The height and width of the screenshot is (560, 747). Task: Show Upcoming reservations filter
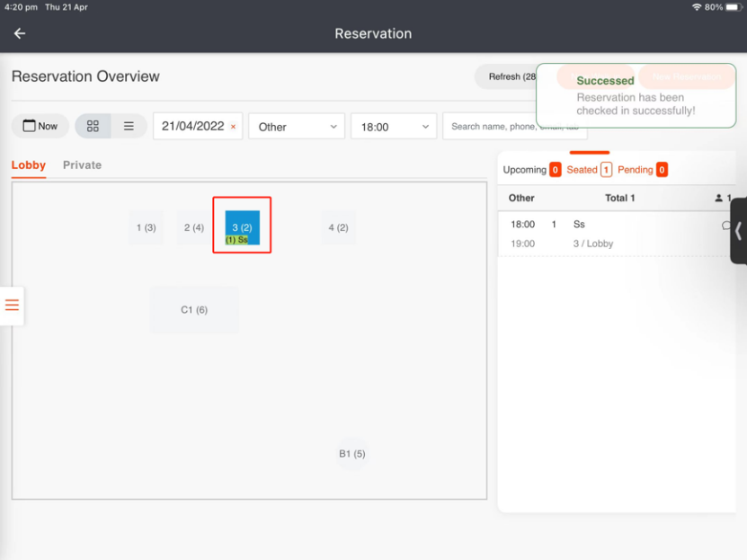tap(531, 169)
